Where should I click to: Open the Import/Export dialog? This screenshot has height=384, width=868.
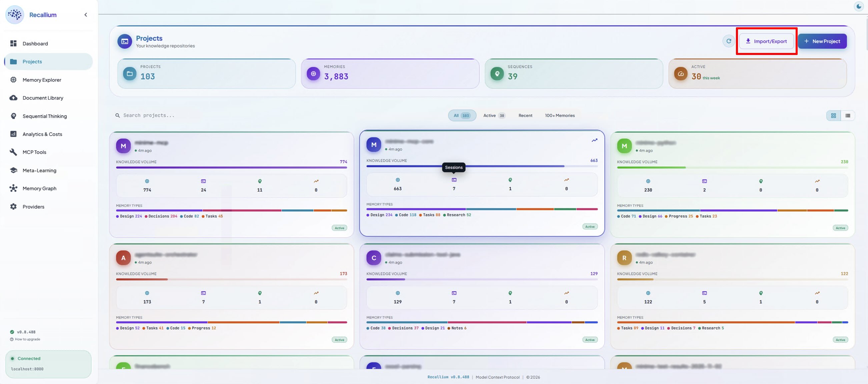point(767,41)
